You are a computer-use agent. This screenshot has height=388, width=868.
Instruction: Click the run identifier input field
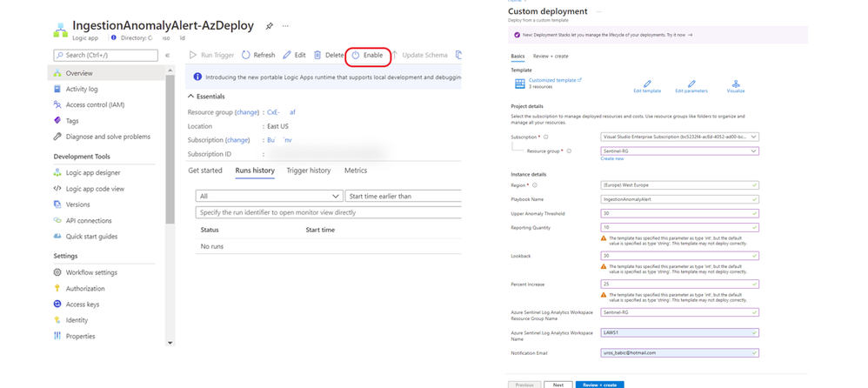328,212
